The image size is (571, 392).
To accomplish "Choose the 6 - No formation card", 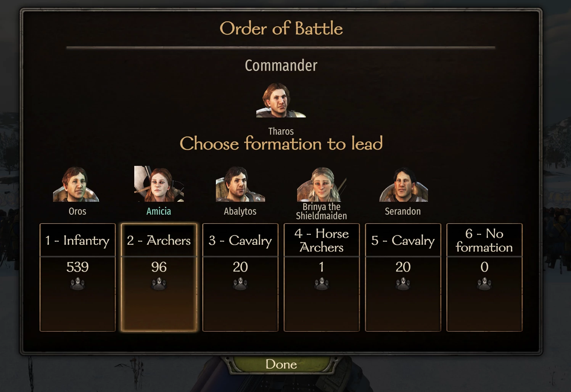I will (484, 277).
